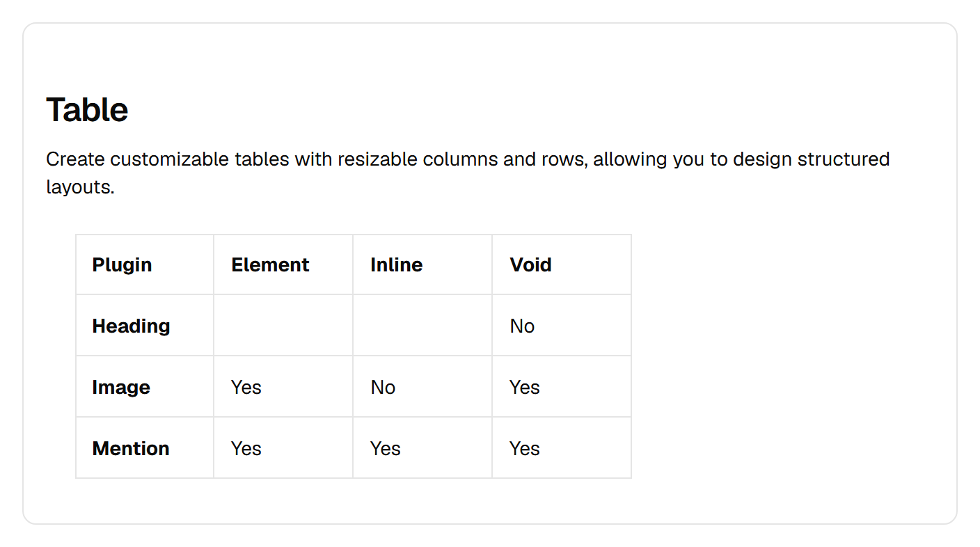Click the "Heading" row label cell
The width and height of the screenshot is (980, 547).
(145, 325)
